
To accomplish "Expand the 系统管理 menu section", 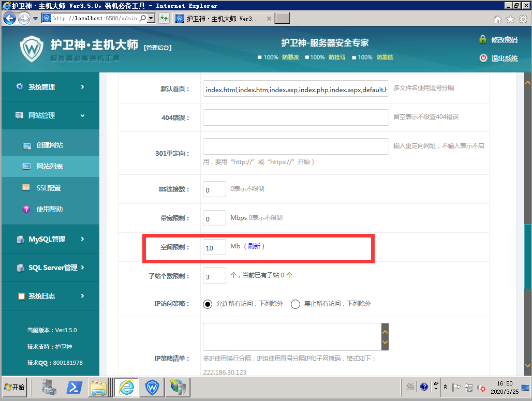I will coord(50,87).
